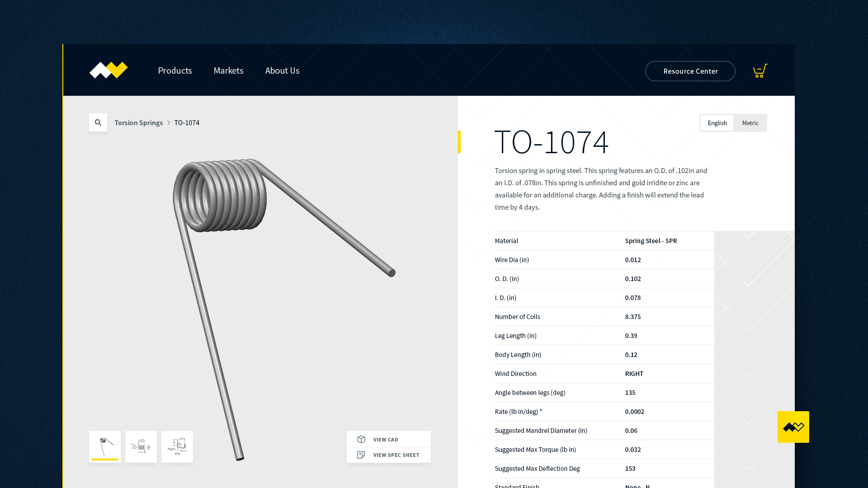The width and height of the screenshot is (868, 488).
Task: Click the Angle between legs label
Action: pyautogui.click(x=530, y=393)
